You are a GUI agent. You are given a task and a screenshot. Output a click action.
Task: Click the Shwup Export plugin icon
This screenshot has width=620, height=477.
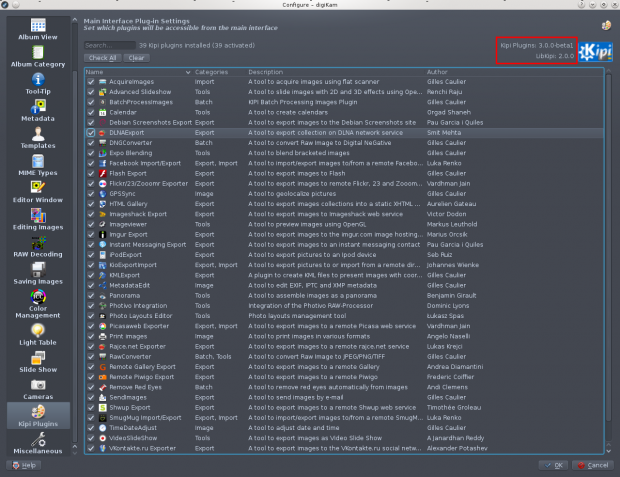102,407
